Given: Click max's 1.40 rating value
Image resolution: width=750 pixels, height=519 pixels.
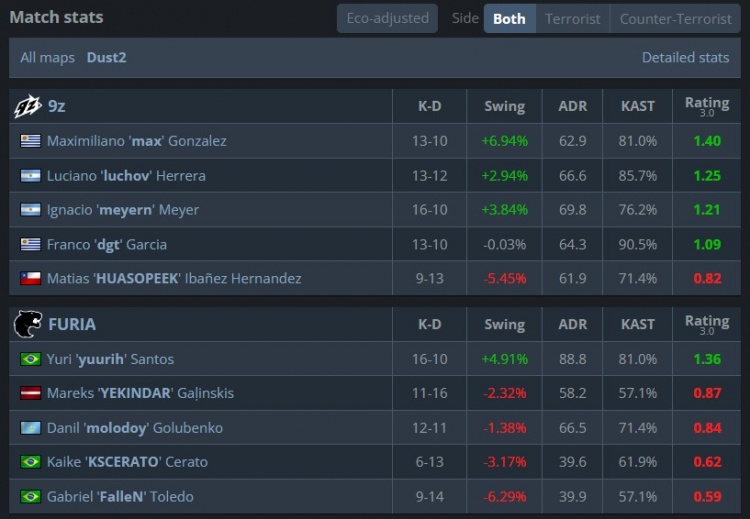Looking at the screenshot, I should click(x=707, y=141).
